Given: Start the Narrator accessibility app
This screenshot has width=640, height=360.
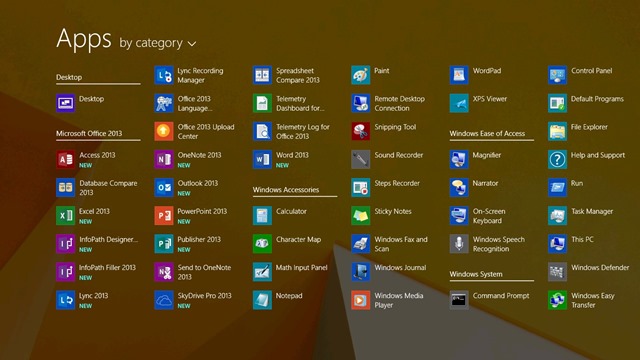Looking at the screenshot, I should 474,187.
